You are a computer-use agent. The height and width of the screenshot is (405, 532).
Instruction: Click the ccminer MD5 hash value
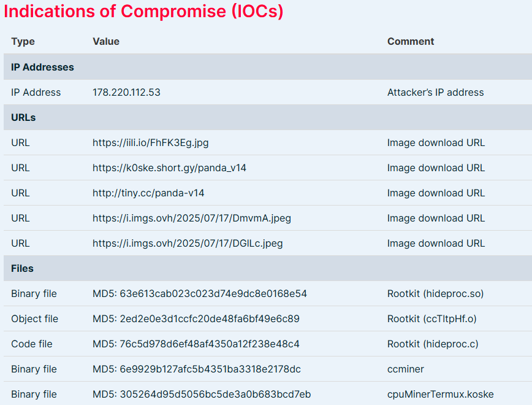coord(197,369)
